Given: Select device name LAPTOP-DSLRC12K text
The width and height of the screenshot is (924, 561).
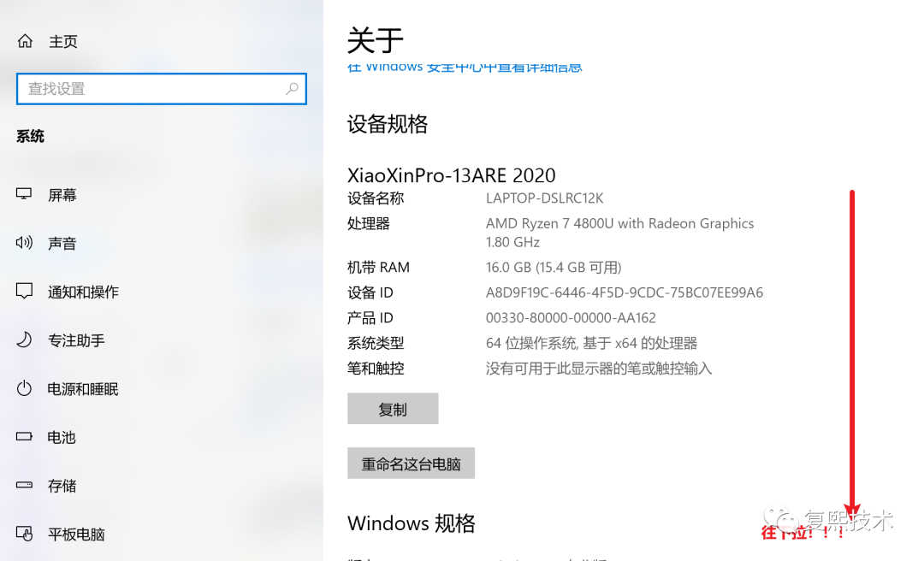Looking at the screenshot, I should (x=544, y=198).
